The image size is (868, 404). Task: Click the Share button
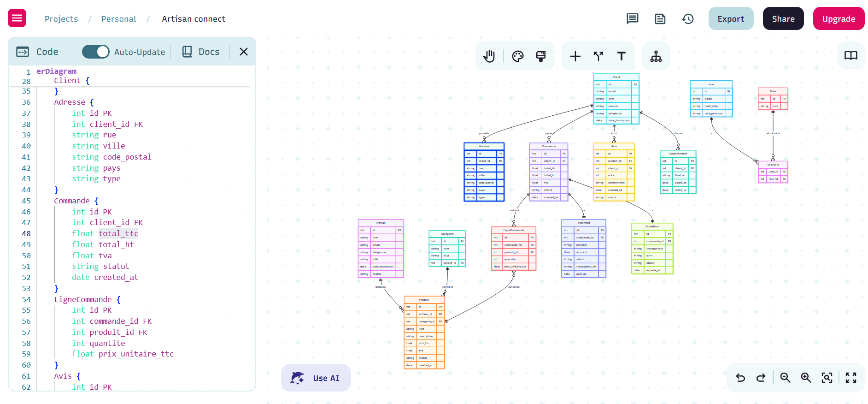point(783,18)
